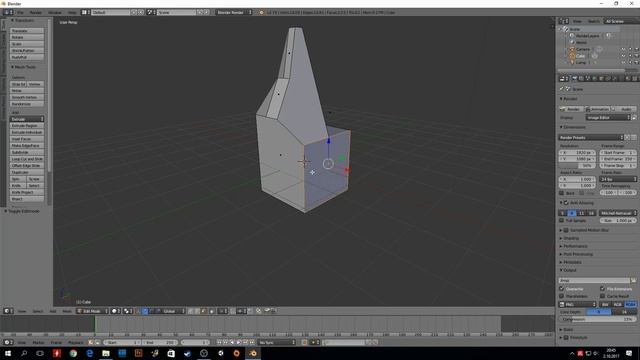
Task: Open Microsoft Edge from the taskbar
Action: [89, 353]
